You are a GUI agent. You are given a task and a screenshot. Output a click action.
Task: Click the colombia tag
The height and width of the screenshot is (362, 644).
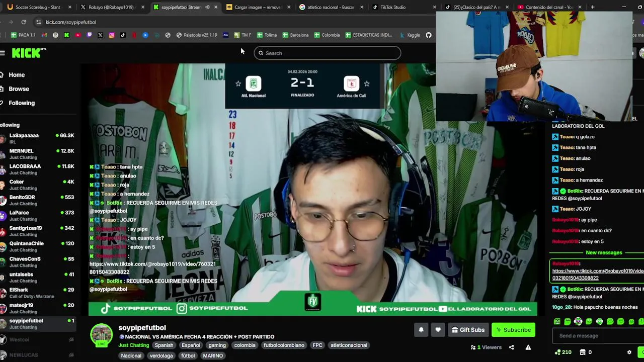[x=245, y=345]
